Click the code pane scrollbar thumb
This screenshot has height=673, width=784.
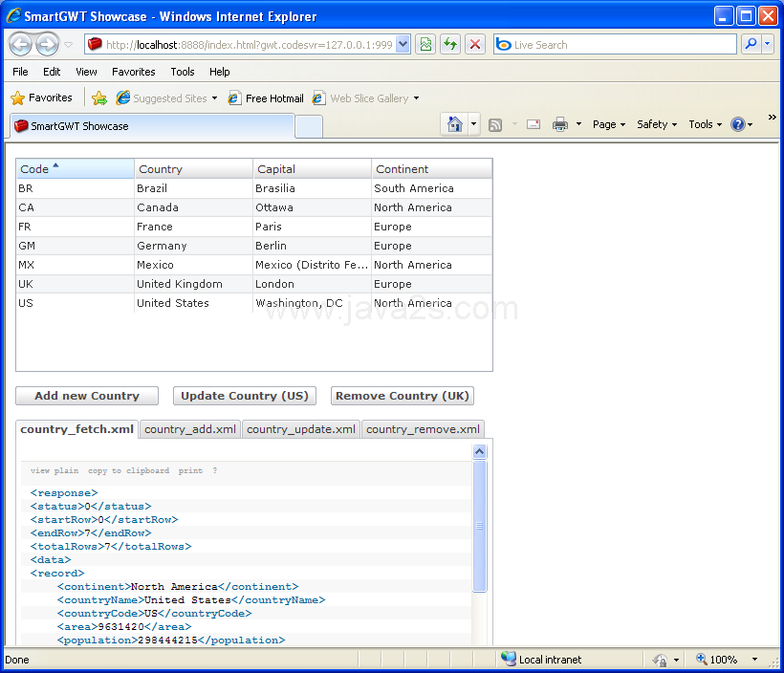[x=479, y=526]
